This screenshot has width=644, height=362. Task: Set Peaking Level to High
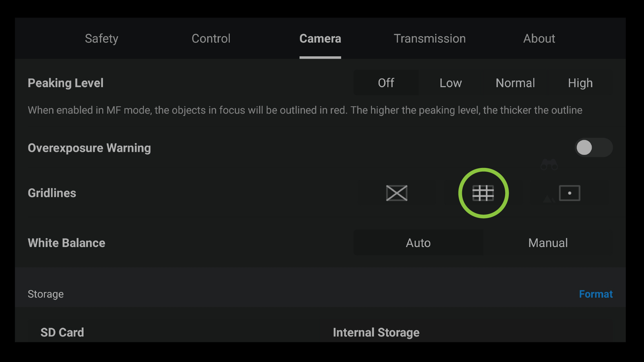(580, 83)
